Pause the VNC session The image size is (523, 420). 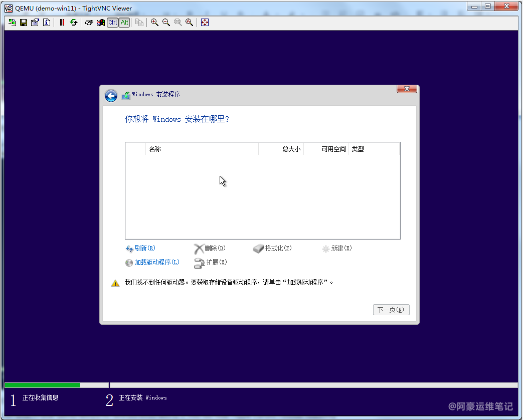click(62, 23)
